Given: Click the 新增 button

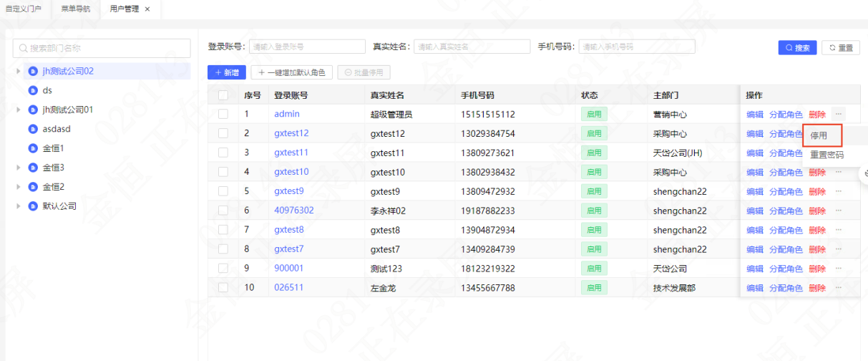Looking at the screenshot, I should click(227, 72).
